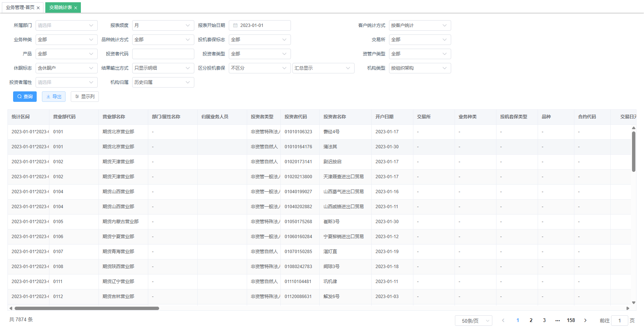Click the 导出 export button

pos(54,97)
